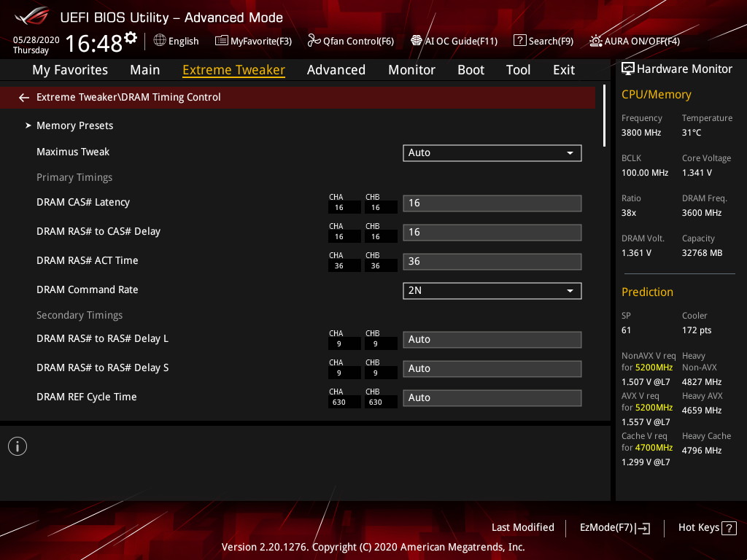
Task: Click the settings gear icon beside the clock
Action: tap(131, 37)
